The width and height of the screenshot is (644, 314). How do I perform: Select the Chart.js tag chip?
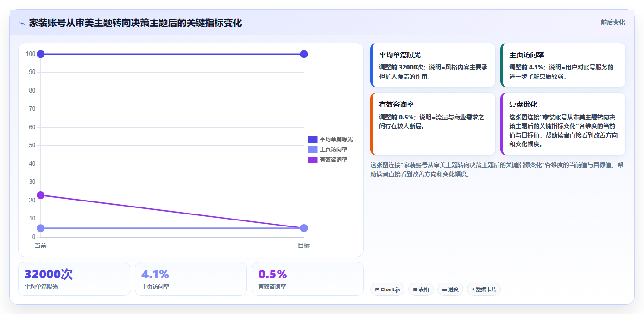[387, 289]
